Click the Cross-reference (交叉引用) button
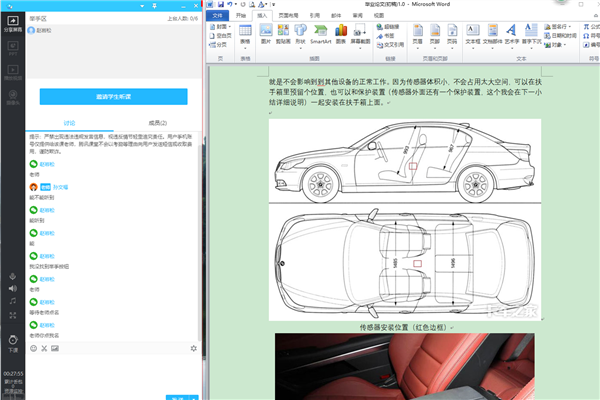This screenshot has height=400, width=600. (x=390, y=45)
